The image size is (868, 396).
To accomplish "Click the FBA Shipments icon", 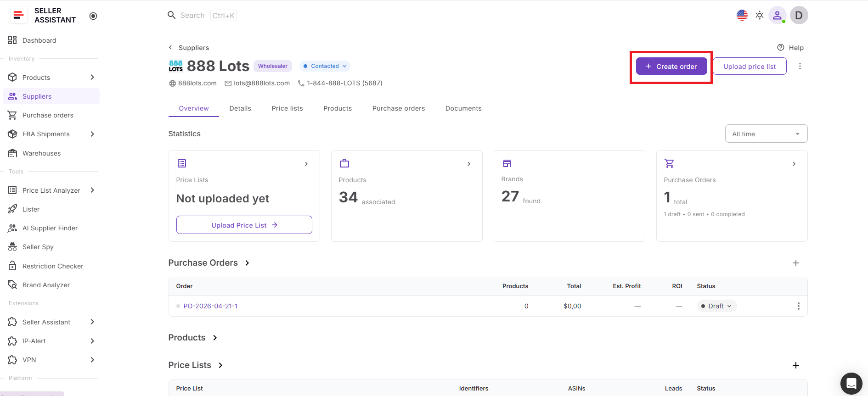I will 12,134.
